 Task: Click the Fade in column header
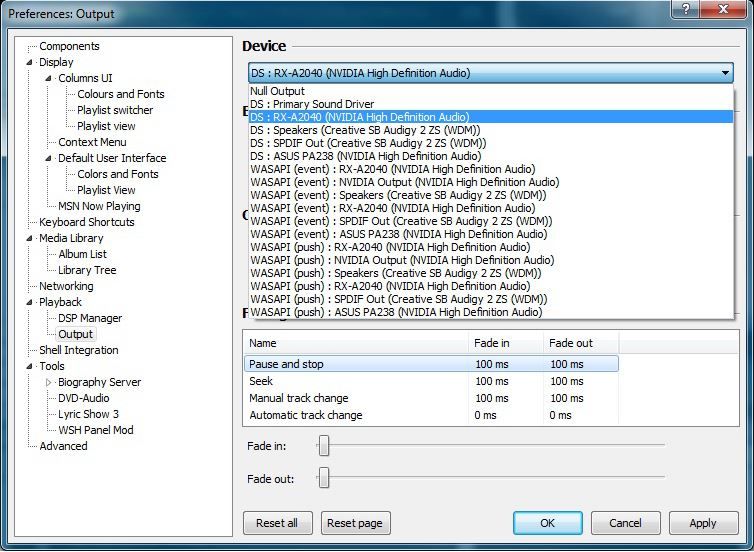pyautogui.click(x=506, y=343)
